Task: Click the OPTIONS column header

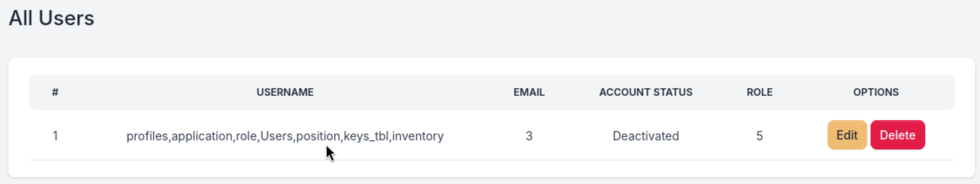Action: pyautogui.click(x=876, y=92)
